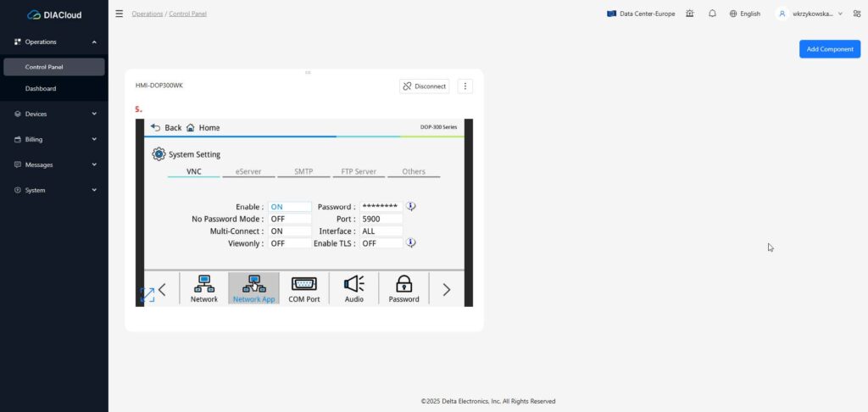Image resolution: width=868 pixels, height=412 pixels.
Task: Collapse sidebar with the hamburger icon
Action: click(119, 14)
